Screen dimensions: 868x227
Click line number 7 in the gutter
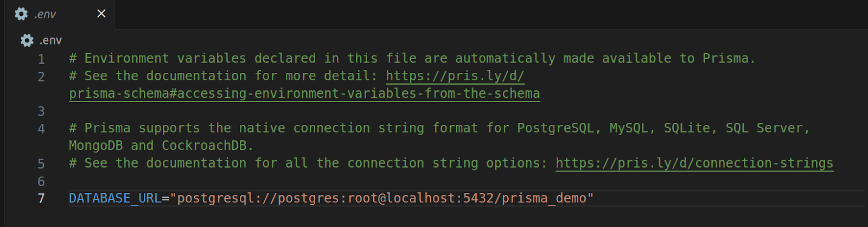(41, 198)
